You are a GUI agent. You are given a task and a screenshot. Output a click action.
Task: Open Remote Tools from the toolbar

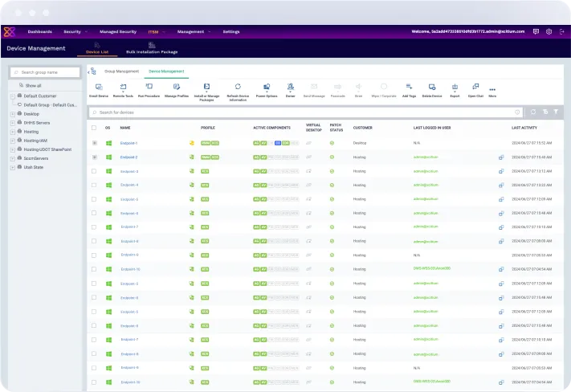tap(123, 87)
